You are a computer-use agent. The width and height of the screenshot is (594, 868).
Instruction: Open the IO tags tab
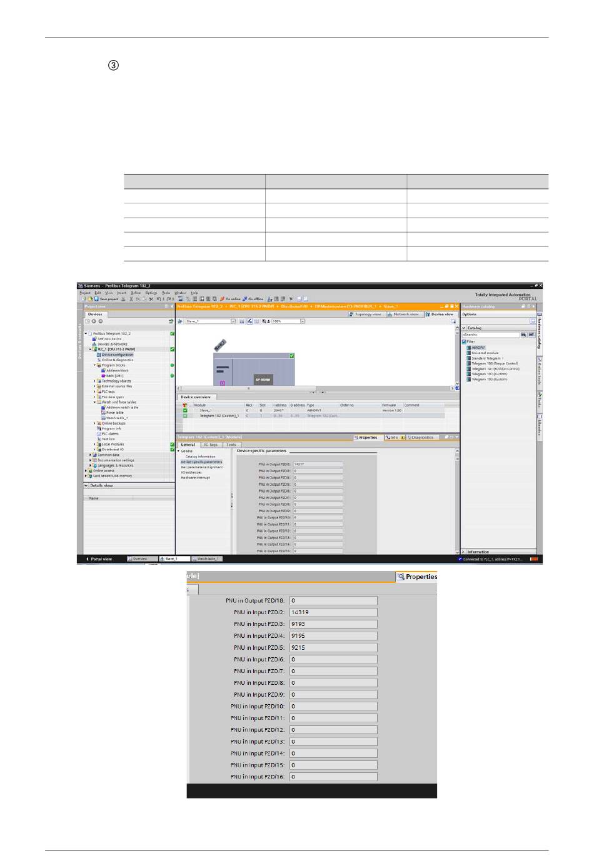(x=211, y=445)
